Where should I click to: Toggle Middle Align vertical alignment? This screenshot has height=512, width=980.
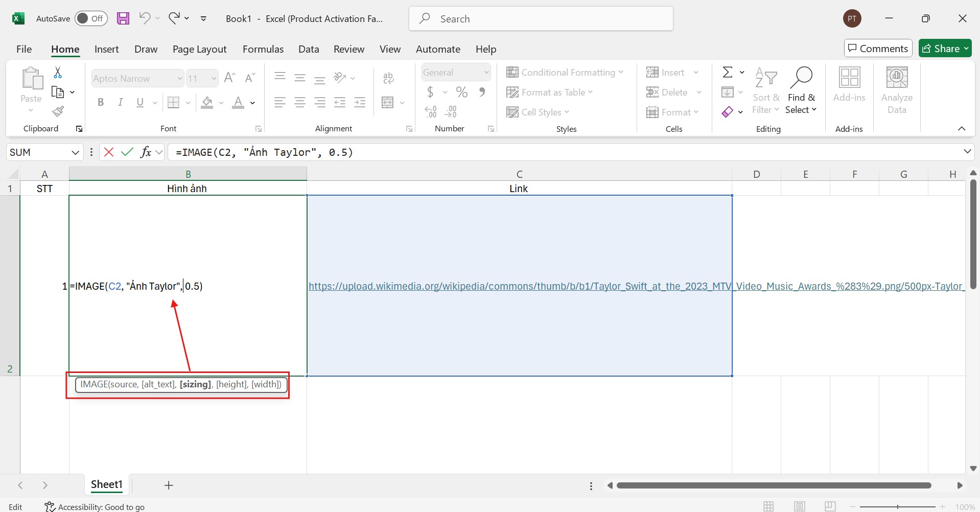pos(300,78)
